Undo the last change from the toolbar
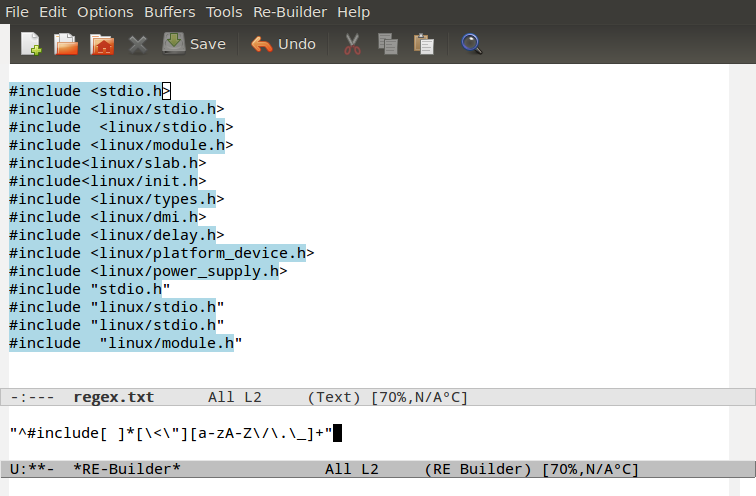This screenshot has height=496, width=756. pyautogui.click(x=283, y=44)
